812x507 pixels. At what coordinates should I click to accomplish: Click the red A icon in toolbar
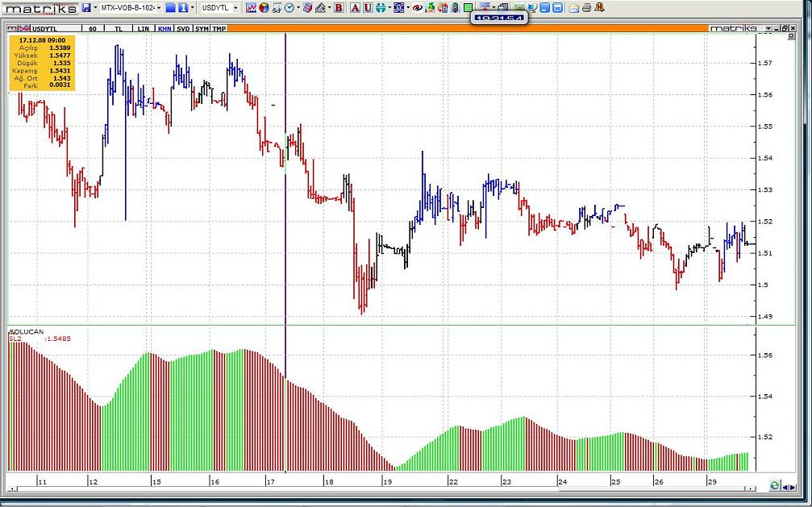[x=355, y=7]
